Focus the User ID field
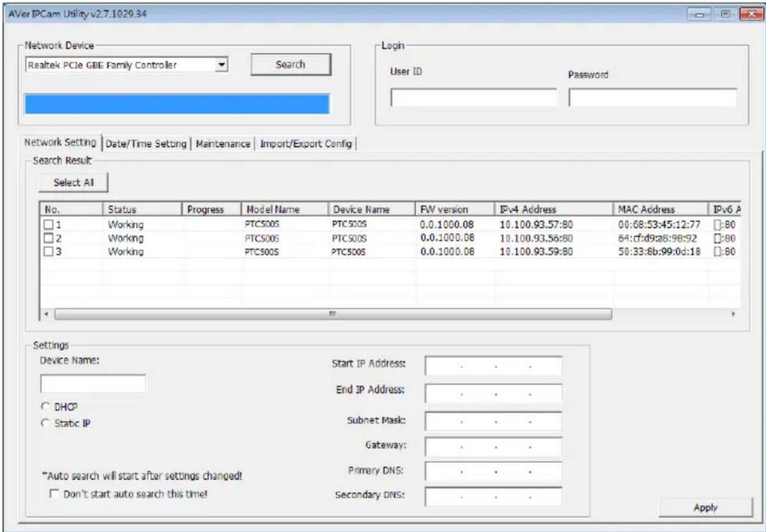The height and width of the screenshot is (532, 766). pyautogui.click(x=473, y=98)
